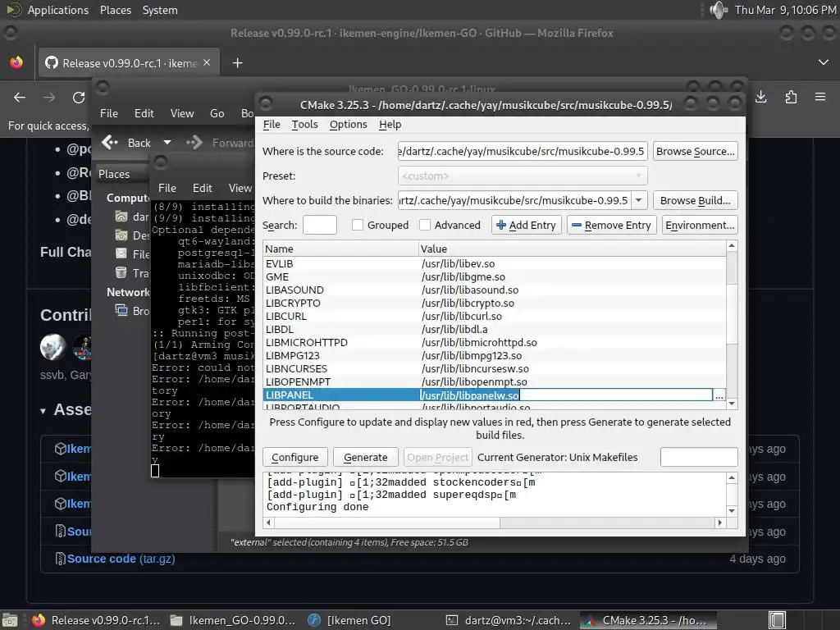Click Browse Source button
Image resolution: width=840 pixels, height=630 pixels.
[x=695, y=151]
